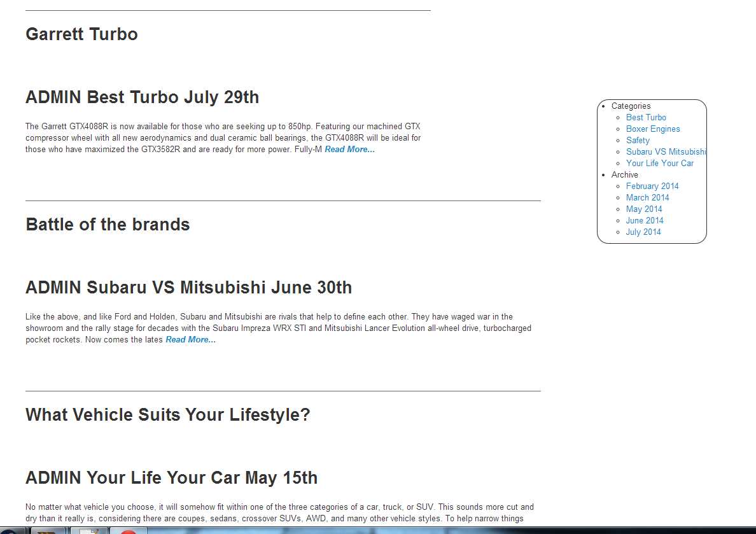
Task: Click the 'No matter what vehicle' excerpt paragraph
Action: (x=279, y=513)
